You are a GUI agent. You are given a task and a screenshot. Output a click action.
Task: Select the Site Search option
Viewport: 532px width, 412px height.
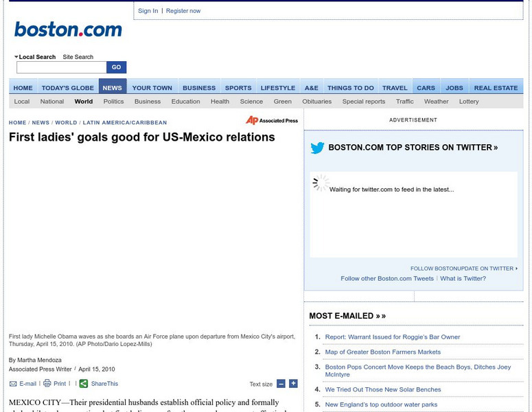[78, 57]
